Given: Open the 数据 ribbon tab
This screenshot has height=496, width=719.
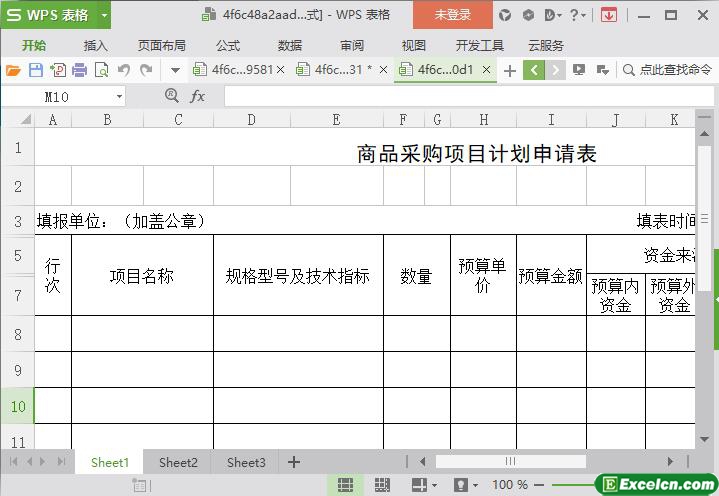Looking at the screenshot, I should coord(290,45).
